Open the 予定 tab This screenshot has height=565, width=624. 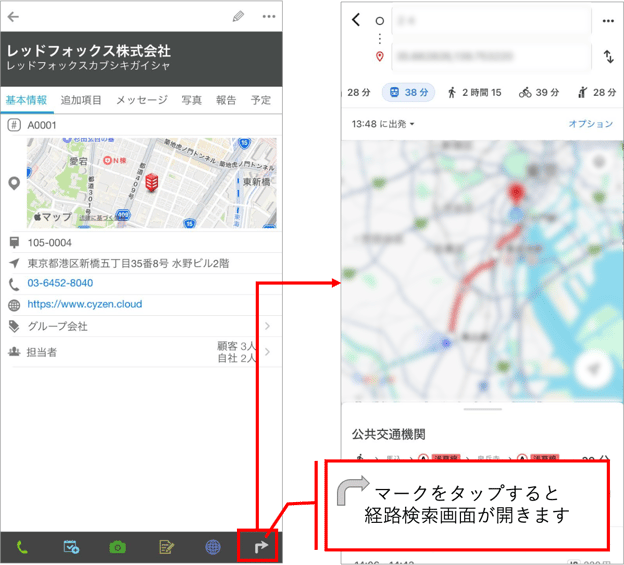tap(261, 100)
